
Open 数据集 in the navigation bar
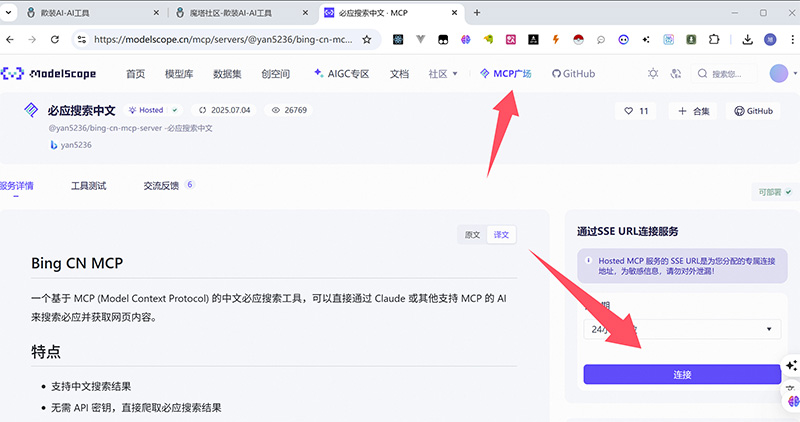[227, 74]
